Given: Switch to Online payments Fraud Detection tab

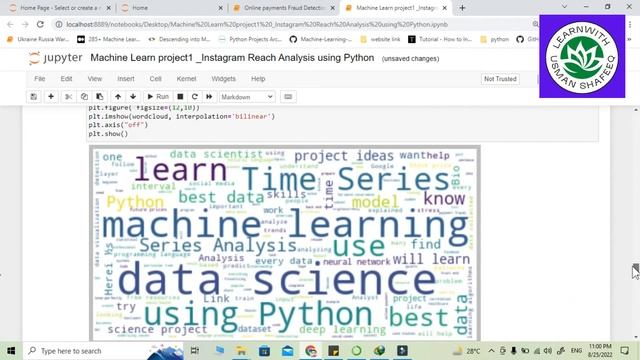Looking at the screenshot, I should coord(282,8).
